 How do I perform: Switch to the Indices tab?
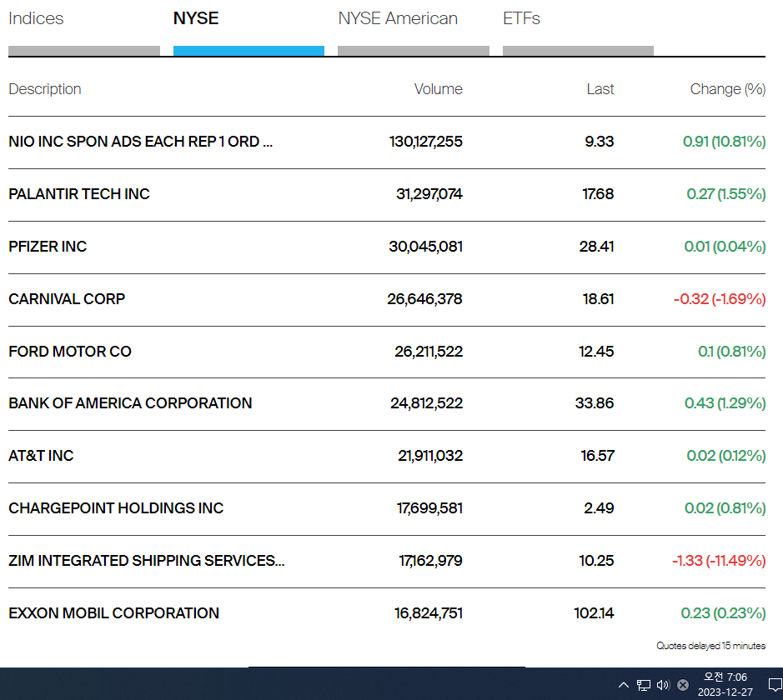coord(36,18)
